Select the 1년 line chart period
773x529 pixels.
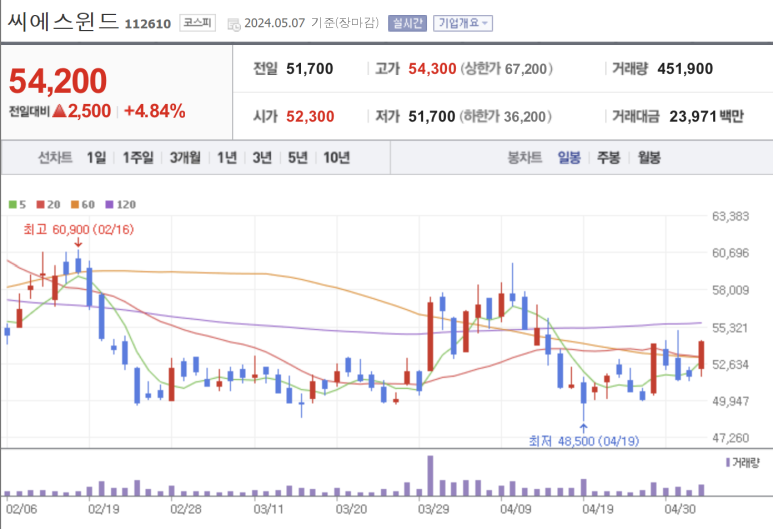pos(227,158)
